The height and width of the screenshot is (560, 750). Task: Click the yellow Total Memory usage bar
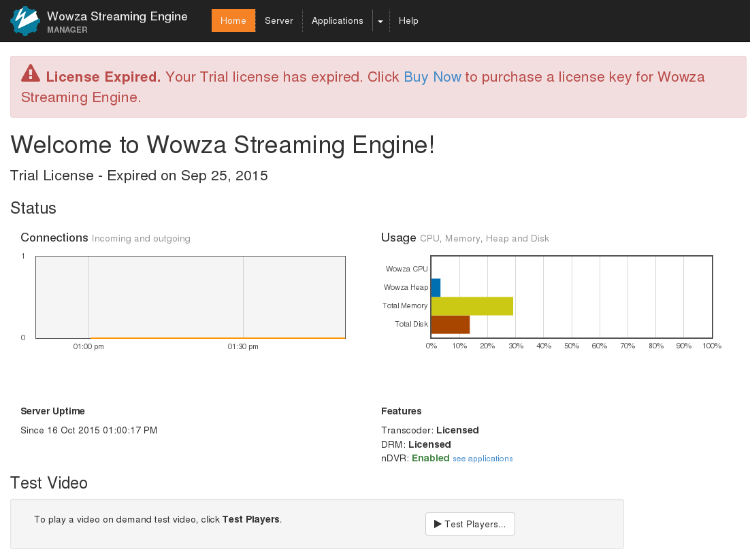coord(472,306)
